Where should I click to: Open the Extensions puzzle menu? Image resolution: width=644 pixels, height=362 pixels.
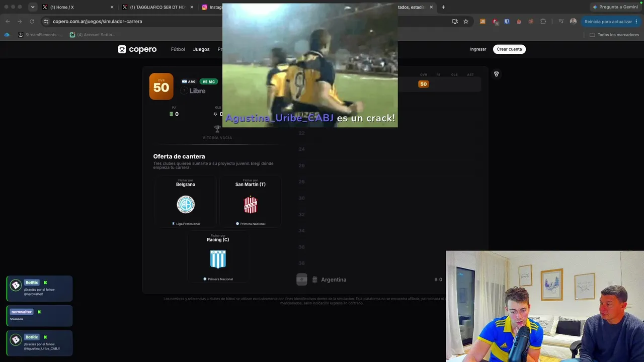pyautogui.click(x=543, y=22)
